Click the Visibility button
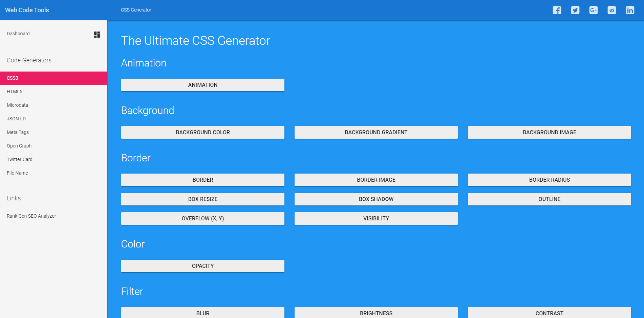The width and height of the screenshot is (644, 318). click(x=376, y=218)
